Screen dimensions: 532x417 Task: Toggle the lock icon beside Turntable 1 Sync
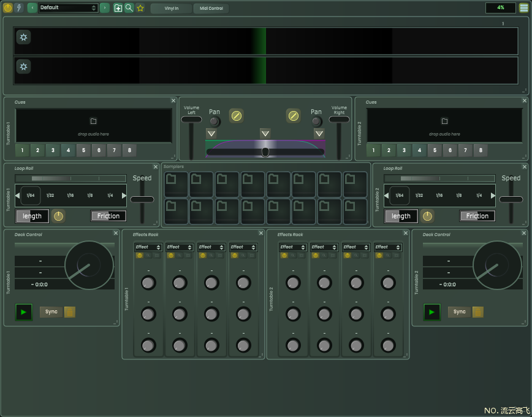click(69, 312)
